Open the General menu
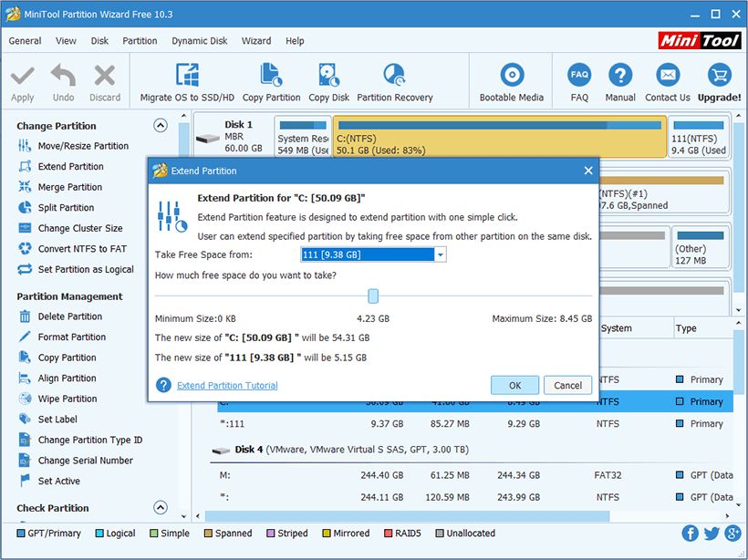The width and height of the screenshot is (748, 560). [25, 41]
